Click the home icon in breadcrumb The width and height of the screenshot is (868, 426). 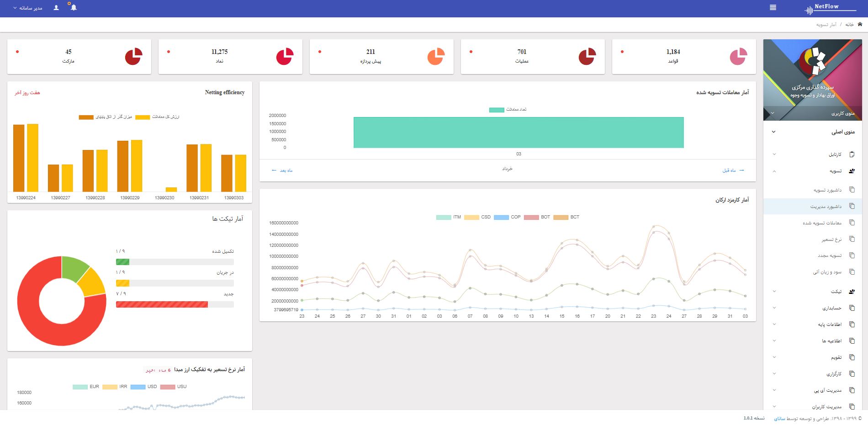(x=860, y=24)
